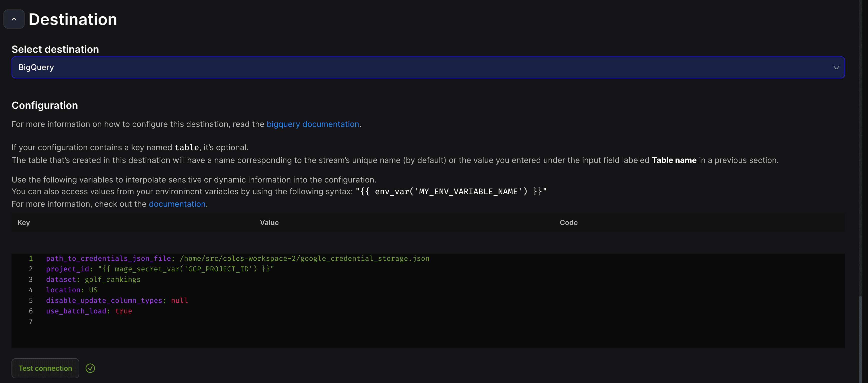Click the env_var syntax example text

pos(451,191)
